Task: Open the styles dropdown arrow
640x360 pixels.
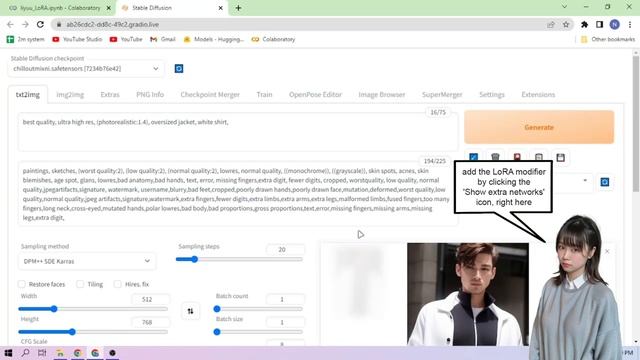Action: (x=585, y=180)
